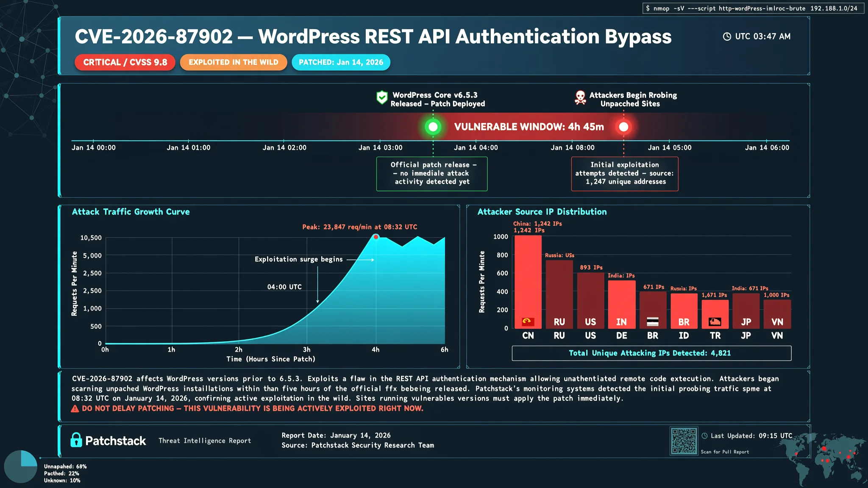Click 'WordPress Core v6.5.3' event title
868x488 pixels.
click(435, 95)
